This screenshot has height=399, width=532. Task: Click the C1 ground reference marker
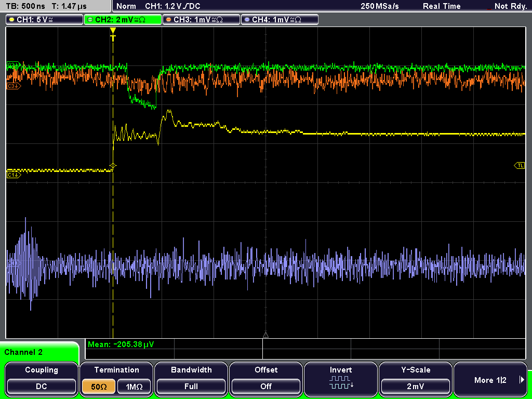click(14, 175)
